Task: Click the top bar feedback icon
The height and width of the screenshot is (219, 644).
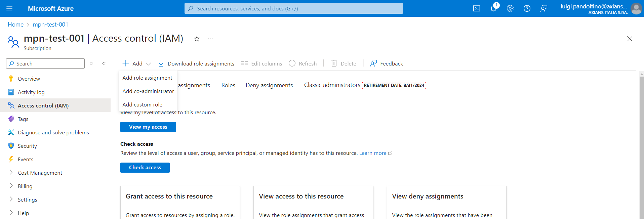Action: (x=544, y=8)
